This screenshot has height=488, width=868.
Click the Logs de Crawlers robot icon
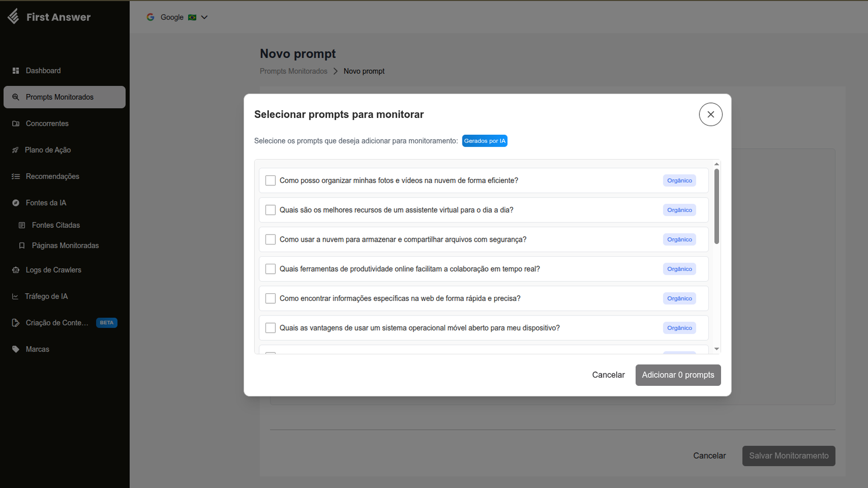click(16, 270)
